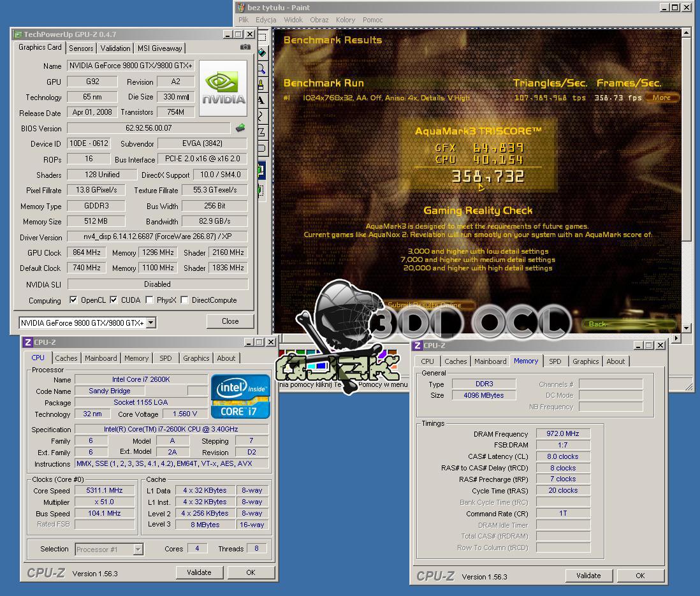This screenshot has width=700, height=596.
Task: Click the GPU-Z title bar icon
Action: click(18, 34)
